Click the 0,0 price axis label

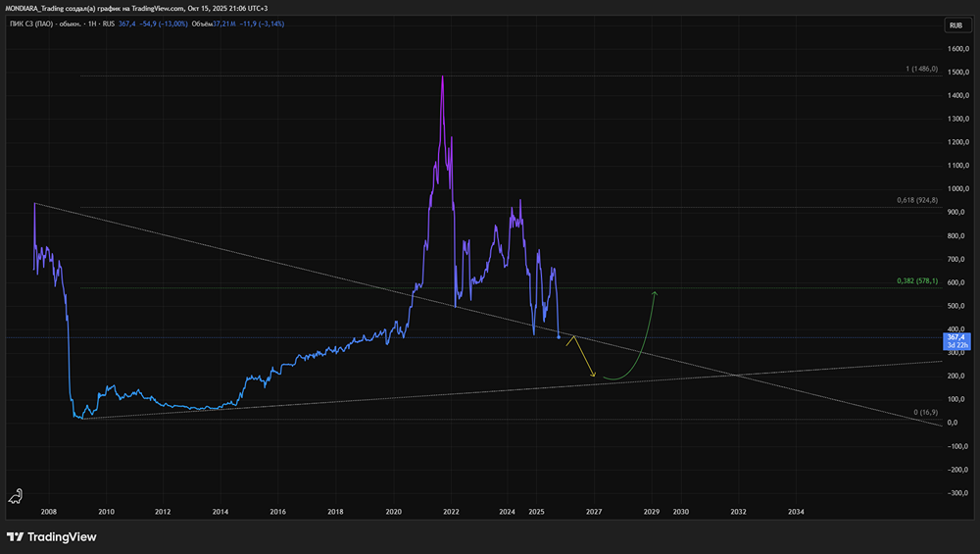point(953,423)
